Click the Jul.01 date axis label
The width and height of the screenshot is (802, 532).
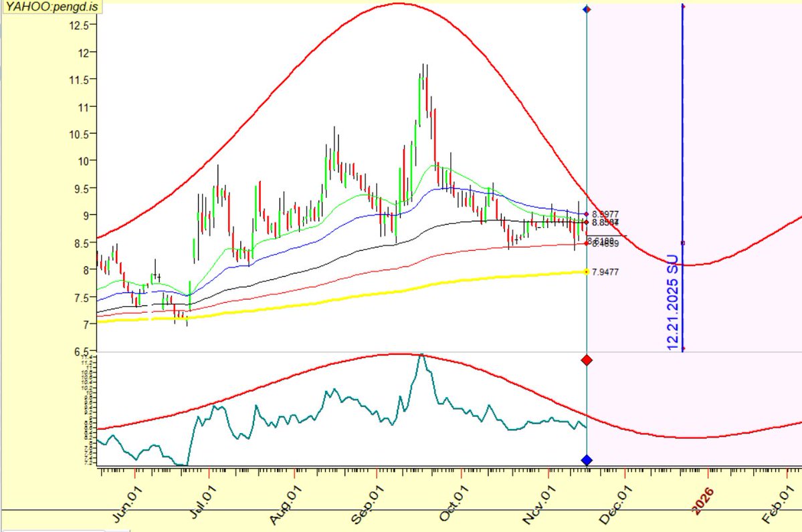click(x=203, y=502)
